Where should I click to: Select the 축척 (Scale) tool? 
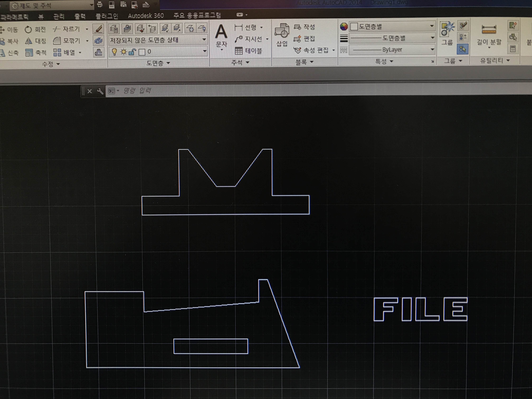click(x=36, y=53)
